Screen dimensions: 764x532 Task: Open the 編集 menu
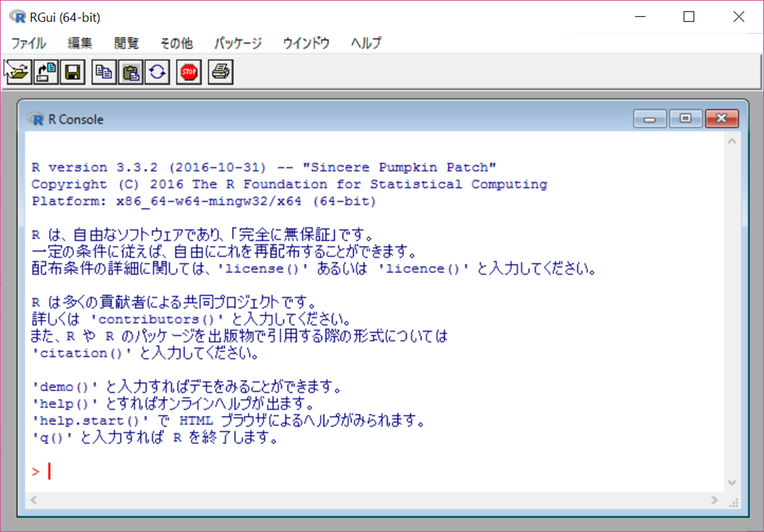coord(80,43)
